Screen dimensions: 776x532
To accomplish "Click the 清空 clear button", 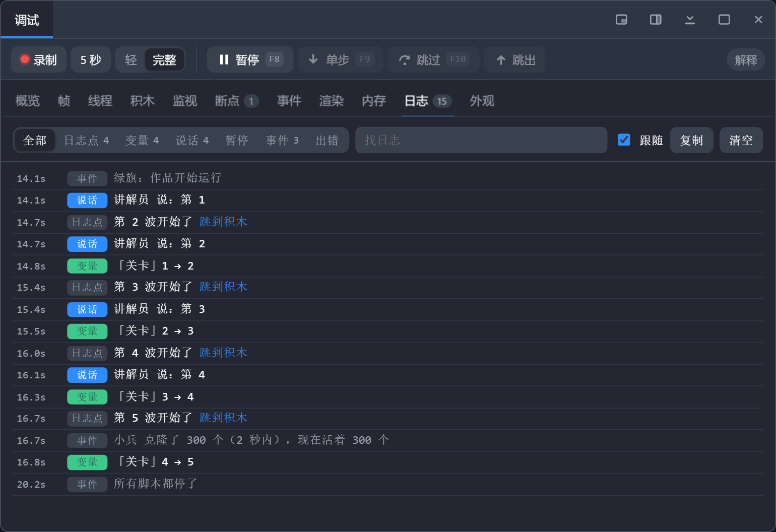I will coord(741,140).
